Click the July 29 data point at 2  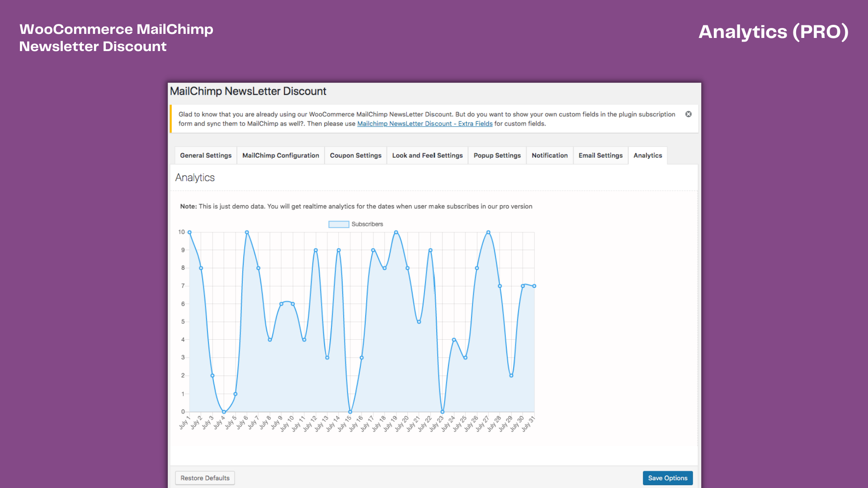coord(511,375)
